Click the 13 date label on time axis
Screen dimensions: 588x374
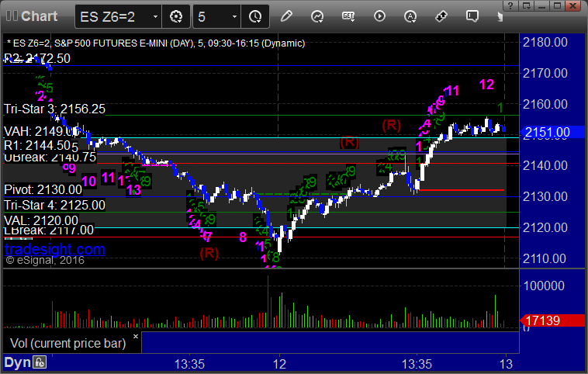pos(506,364)
